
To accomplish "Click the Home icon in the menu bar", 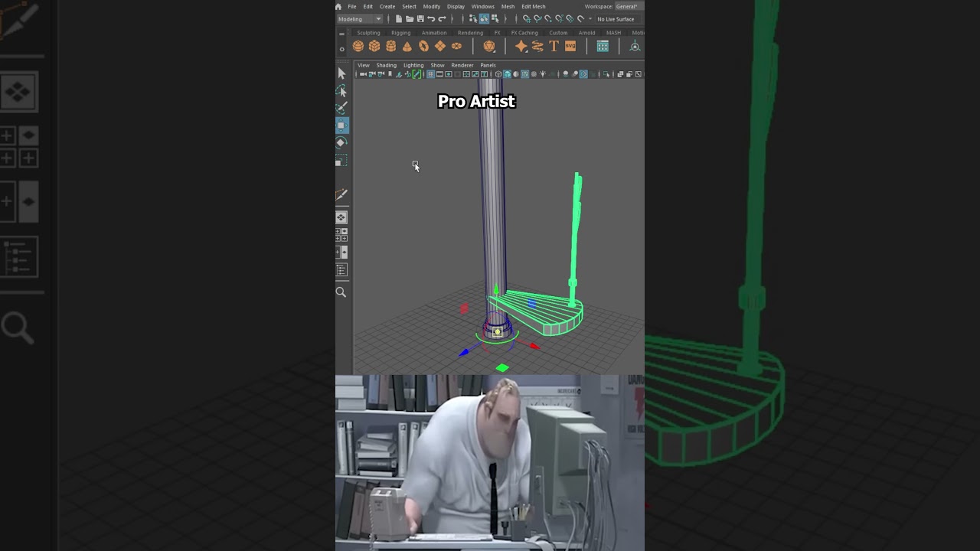I will [338, 6].
